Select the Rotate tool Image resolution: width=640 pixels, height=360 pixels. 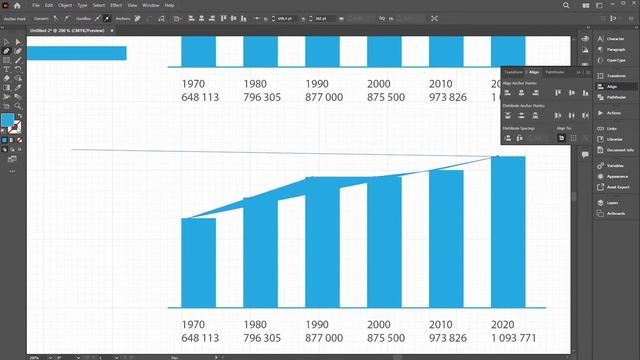tap(18, 69)
